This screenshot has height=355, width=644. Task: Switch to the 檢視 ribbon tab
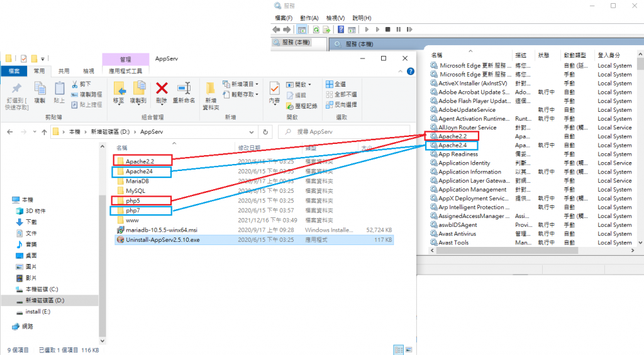click(88, 71)
